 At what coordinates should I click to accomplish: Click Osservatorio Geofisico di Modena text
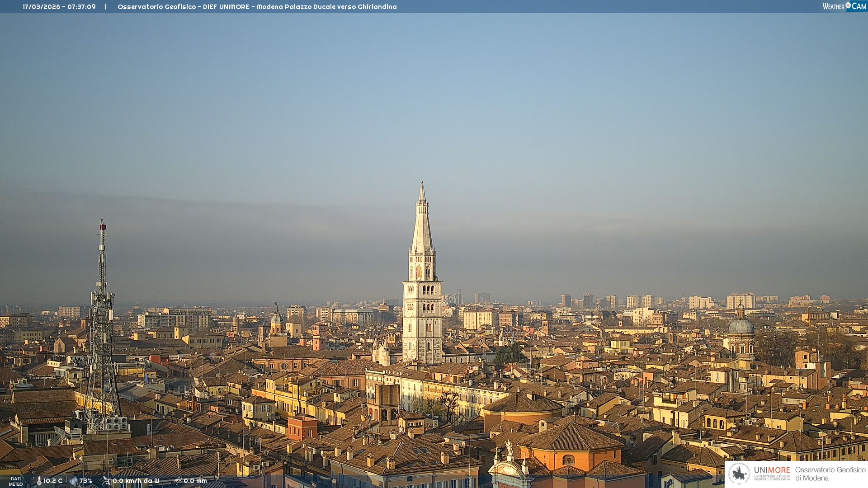[830, 474]
